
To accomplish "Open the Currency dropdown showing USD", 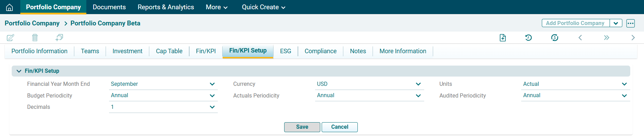I will point(369,84).
